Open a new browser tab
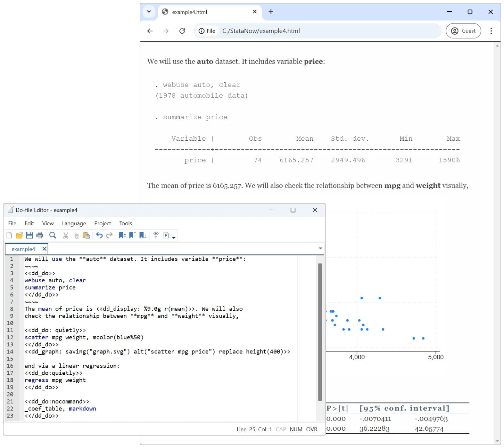Screen dimensions: 504x448 tap(271, 12)
